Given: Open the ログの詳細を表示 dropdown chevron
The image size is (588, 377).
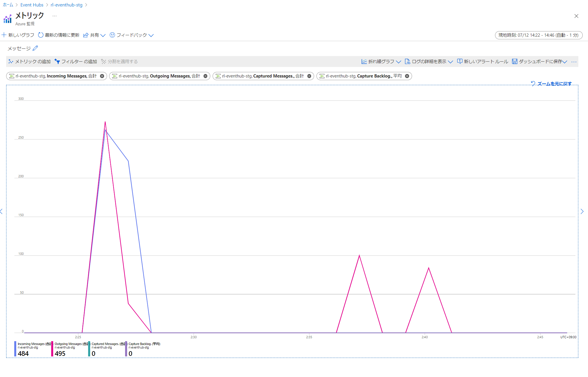Looking at the screenshot, I should pyautogui.click(x=451, y=61).
